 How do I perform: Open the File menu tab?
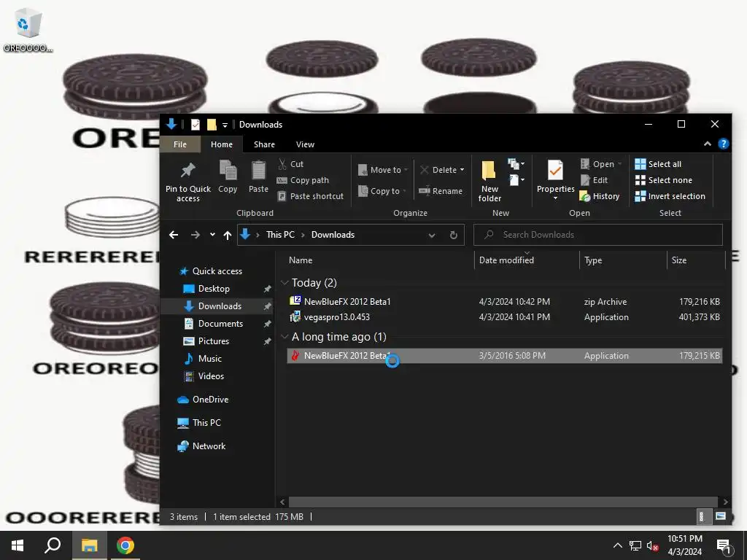(x=180, y=144)
